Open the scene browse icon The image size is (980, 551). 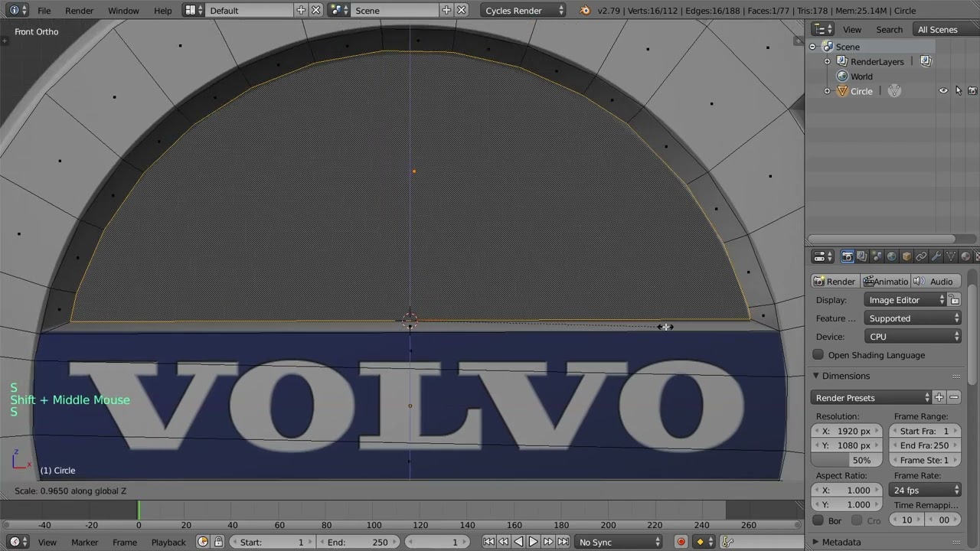coord(338,11)
